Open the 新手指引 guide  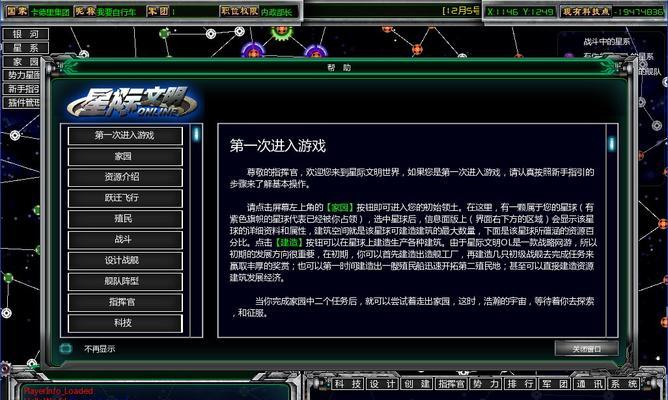click(22, 89)
